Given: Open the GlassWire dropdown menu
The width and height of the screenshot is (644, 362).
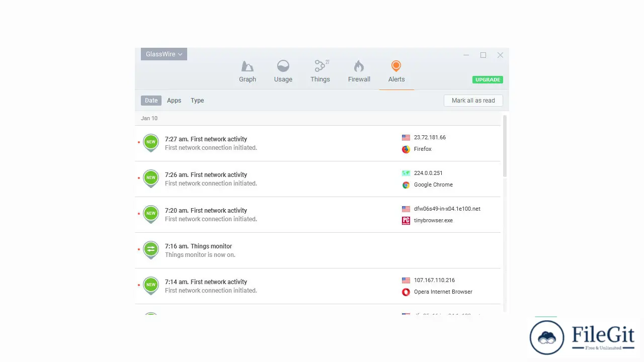Looking at the screenshot, I should point(164,54).
